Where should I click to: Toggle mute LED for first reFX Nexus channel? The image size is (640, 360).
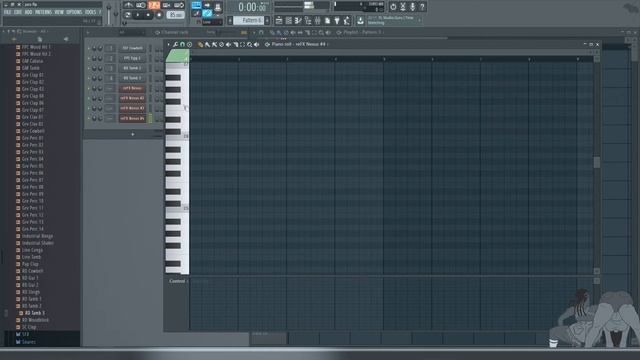click(x=89, y=88)
